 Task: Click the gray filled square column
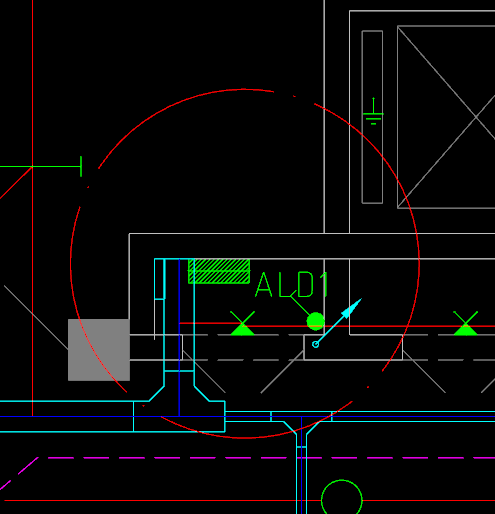click(99, 350)
